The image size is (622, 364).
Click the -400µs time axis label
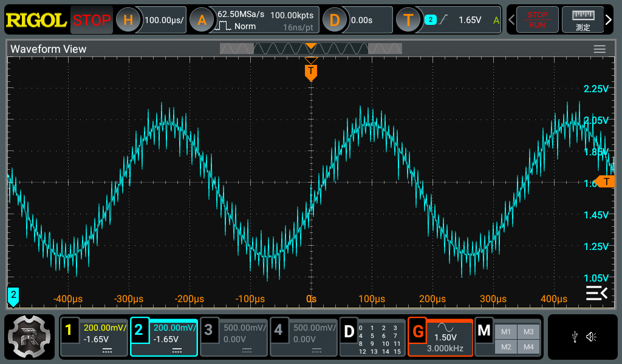pos(68,299)
